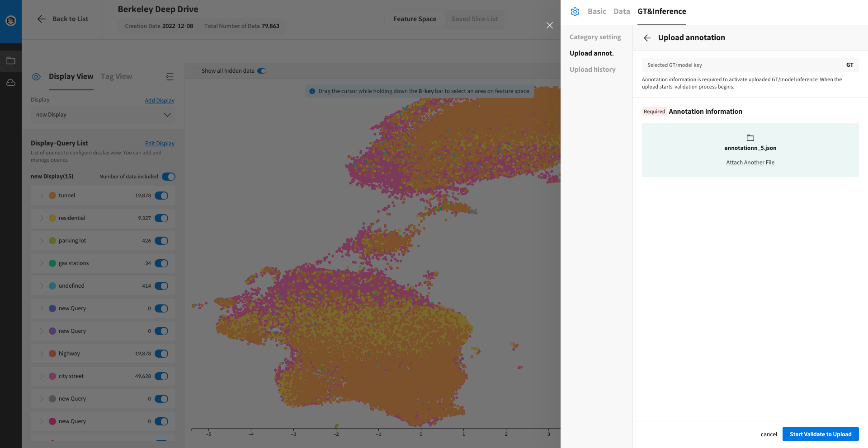
Task: Toggle the city street query switch
Action: pos(161,376)
